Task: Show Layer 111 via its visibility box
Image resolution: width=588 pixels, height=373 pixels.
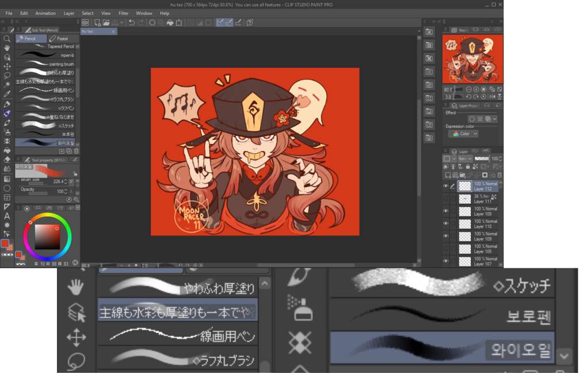Action: point(446,199)
